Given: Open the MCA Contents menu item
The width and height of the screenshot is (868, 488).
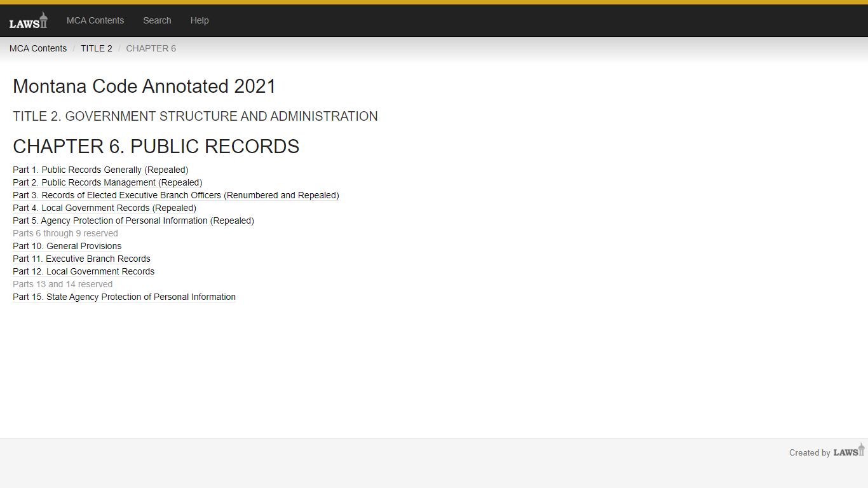Looking at the screenshot, I should pos(95,20).
